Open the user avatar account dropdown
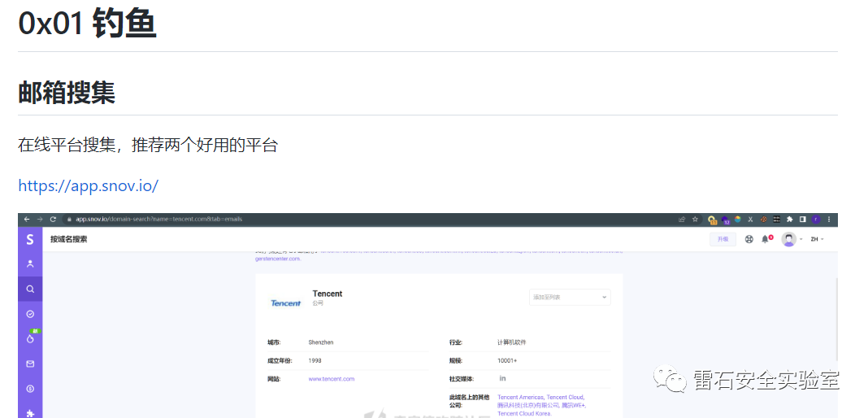The image size is (868, 418). [x=792, y=239]
